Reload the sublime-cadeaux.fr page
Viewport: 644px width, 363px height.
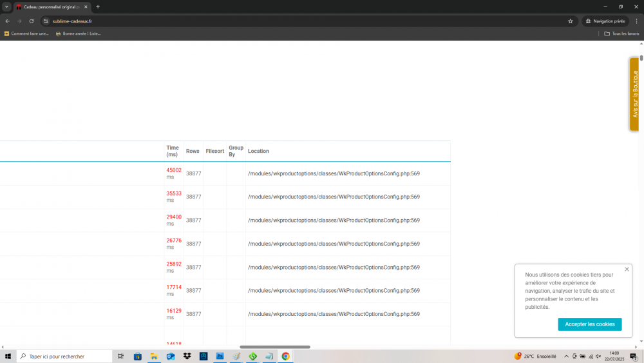point(31,21)
